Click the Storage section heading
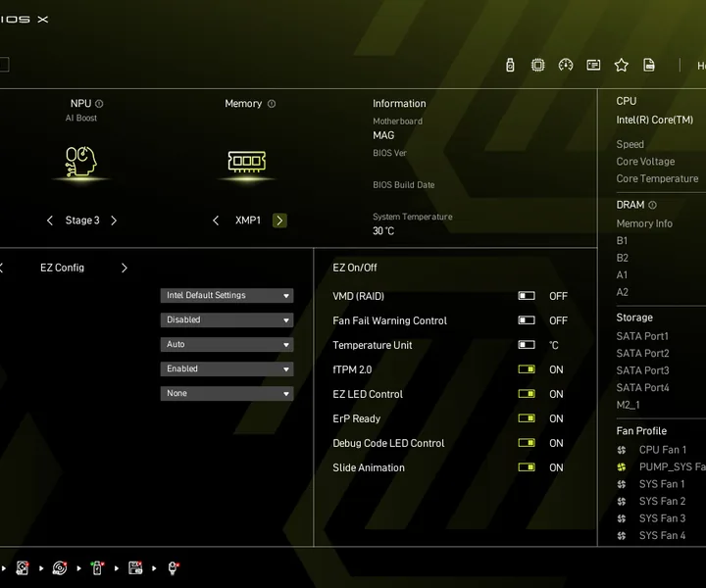 [634, 318]
